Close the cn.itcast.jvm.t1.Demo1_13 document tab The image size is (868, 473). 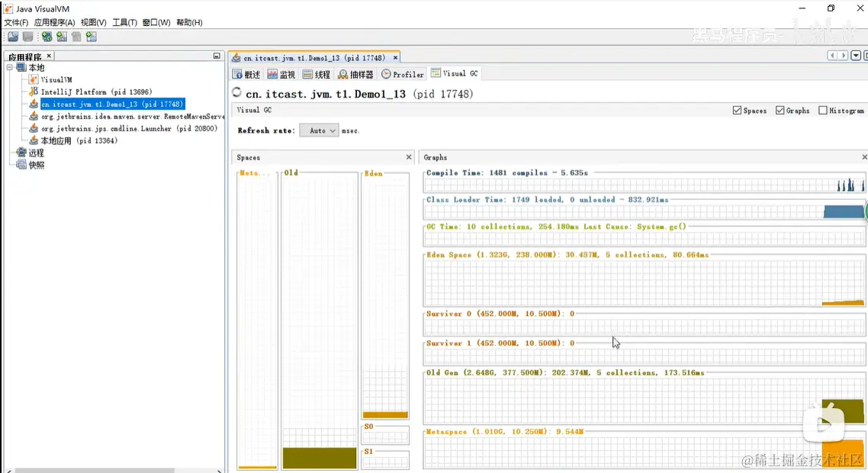point(395,58)
